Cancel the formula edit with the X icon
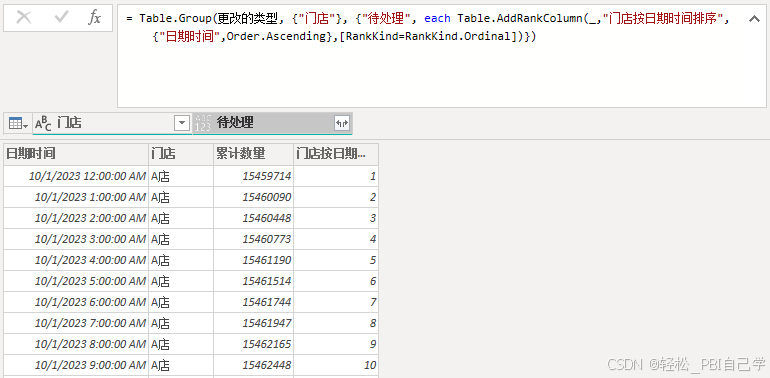The image size is (770, 378). [24, 18]
